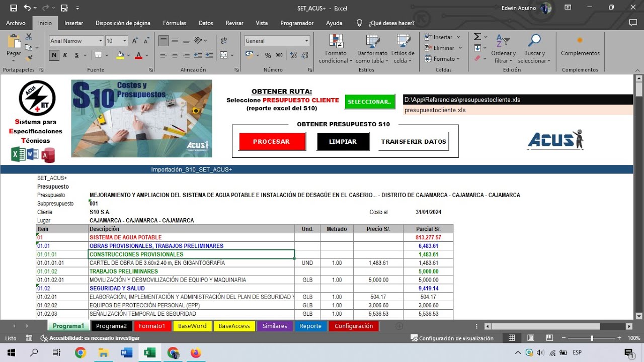Open Word from the Windows taskbar
The width and height of the screenshot is (644, 362).
coord(127,352)
